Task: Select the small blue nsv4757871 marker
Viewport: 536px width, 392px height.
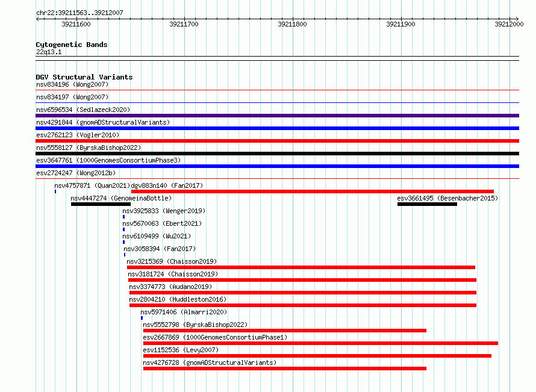Action: [x=55, y=191]
